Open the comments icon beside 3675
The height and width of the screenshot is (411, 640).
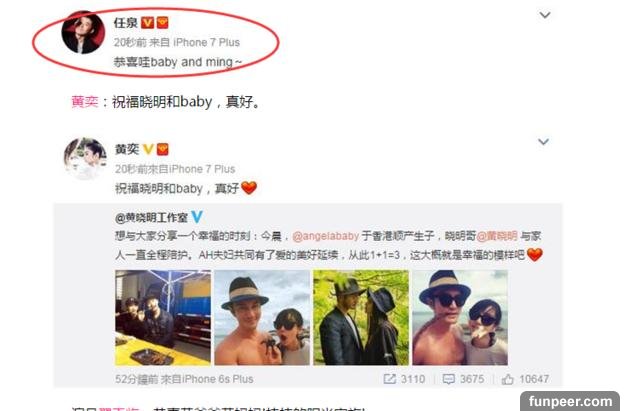click(x=449, y=379)
